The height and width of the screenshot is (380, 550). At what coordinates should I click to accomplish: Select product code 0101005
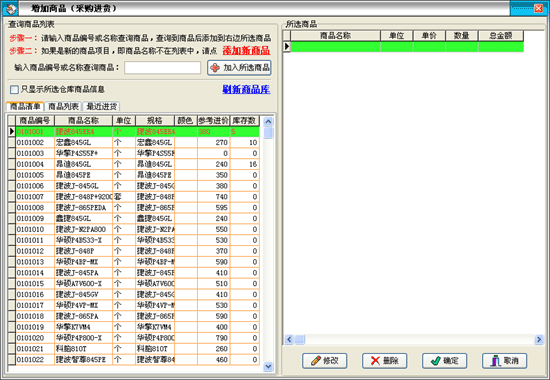[x=30, y=175]
